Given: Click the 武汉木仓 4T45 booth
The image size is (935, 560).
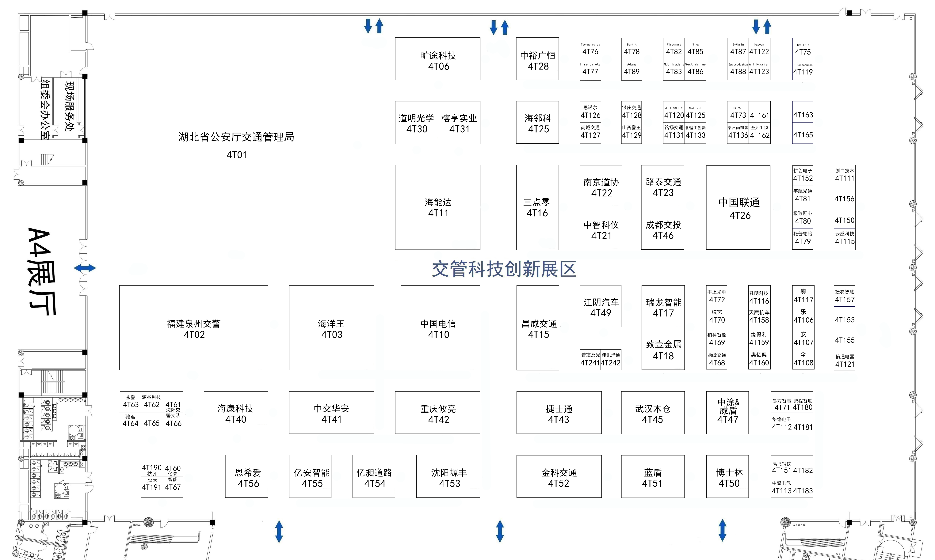Looking at the screenshot, I should coord(653,412).
